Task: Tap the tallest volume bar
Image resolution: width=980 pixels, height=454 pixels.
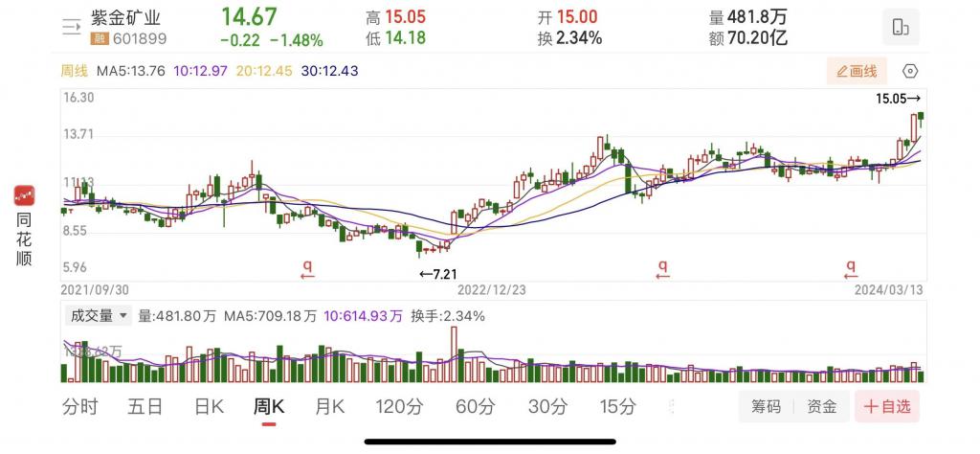Action: [454, 354]
